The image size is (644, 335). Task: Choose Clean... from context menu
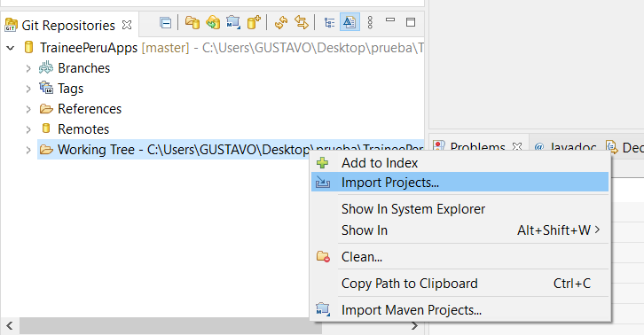[x=459, y=257]
